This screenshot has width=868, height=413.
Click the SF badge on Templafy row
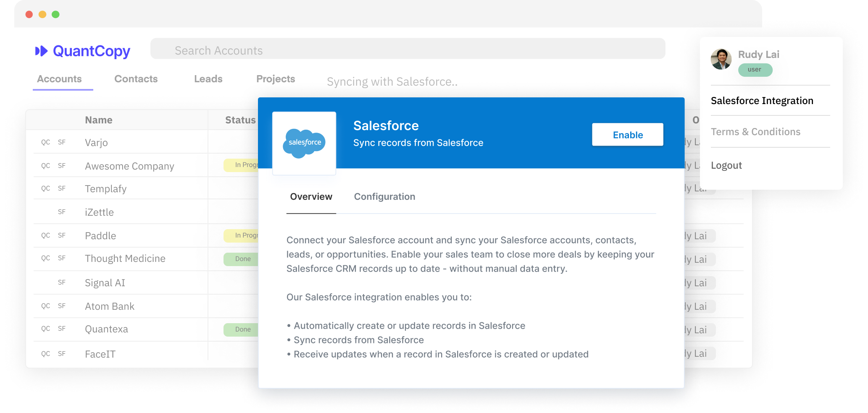pyautogui.click(x=62, y=188)
